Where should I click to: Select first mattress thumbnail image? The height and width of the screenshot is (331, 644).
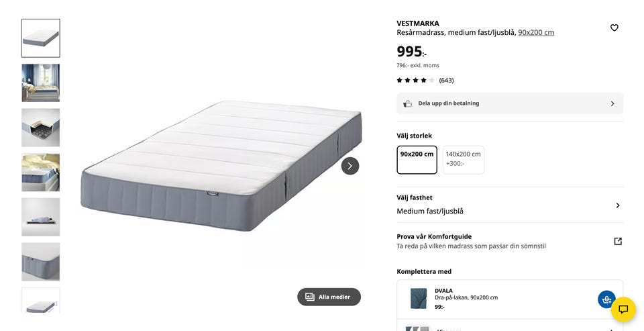[x=41, y=38]
